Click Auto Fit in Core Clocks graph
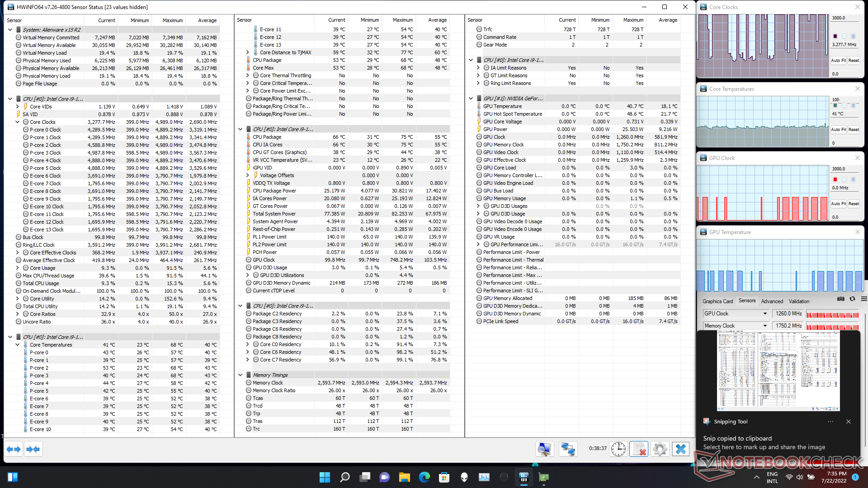This screenshot has height=488, width=868. click(x=838, y=61)
